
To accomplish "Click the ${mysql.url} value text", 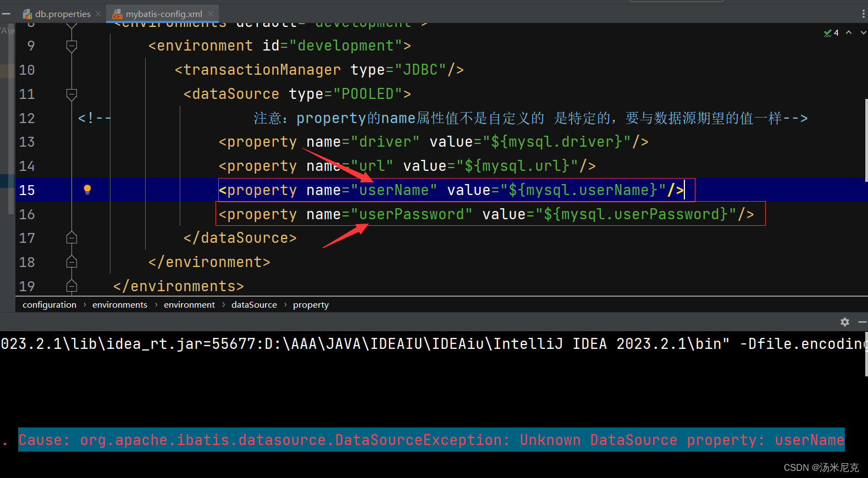I will coord(517,166).
